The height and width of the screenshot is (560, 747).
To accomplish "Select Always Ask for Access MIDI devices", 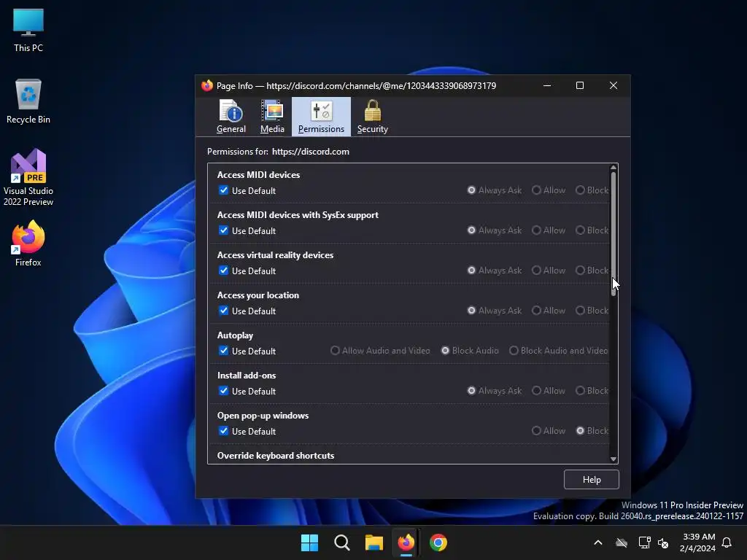I will [x=472, y=190].
